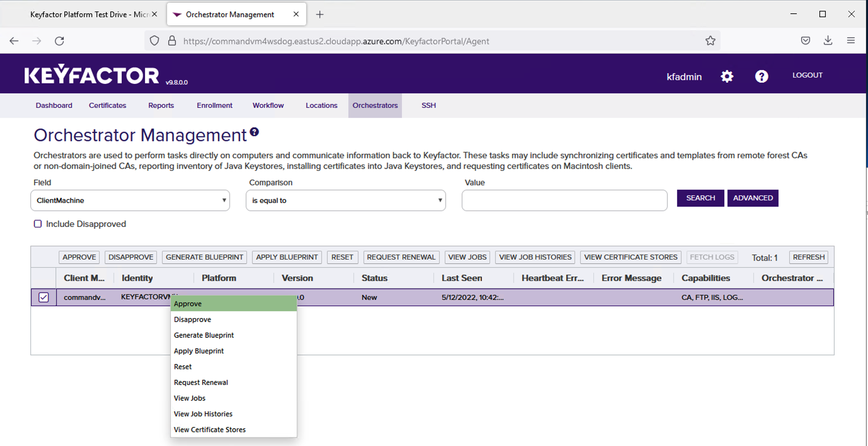This screenshot has width=868, height=446.
Task: Uncheck the commandv orchestrator row checkbox
Action: click(x=43, y=297)
